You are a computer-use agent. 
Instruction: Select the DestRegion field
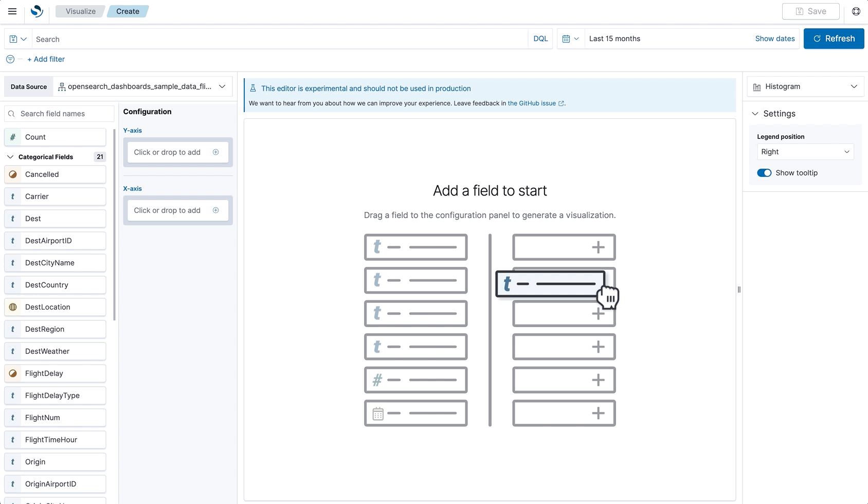[x=55, y=329]
